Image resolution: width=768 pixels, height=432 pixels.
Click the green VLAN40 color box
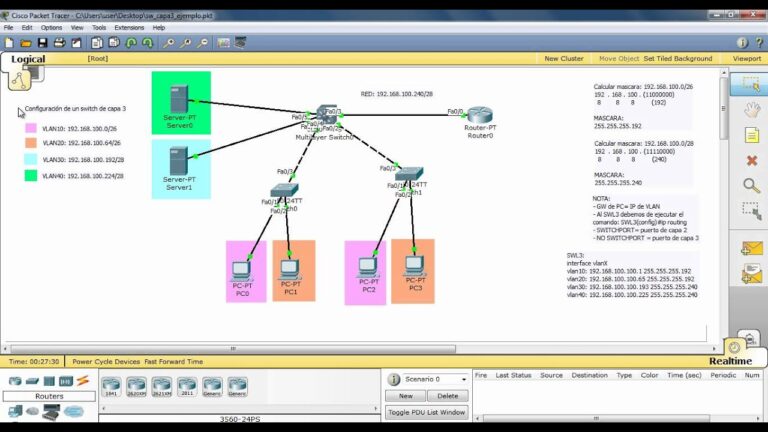tap(31, 175)
